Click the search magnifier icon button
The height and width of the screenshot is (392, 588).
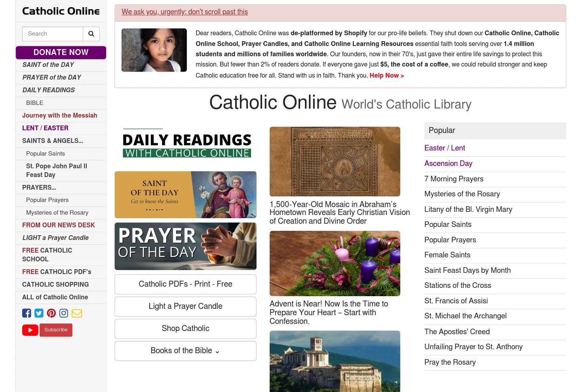[x=91, y=34]
